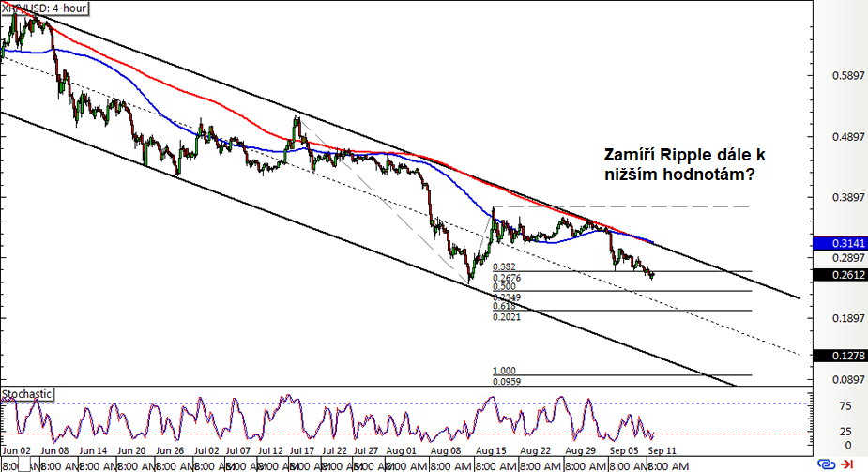The width and height of the screenshot is (868, 472).
Task: Click the small white box on the bottom time axis
Action: pyautogui.click(x=25, y=466)
